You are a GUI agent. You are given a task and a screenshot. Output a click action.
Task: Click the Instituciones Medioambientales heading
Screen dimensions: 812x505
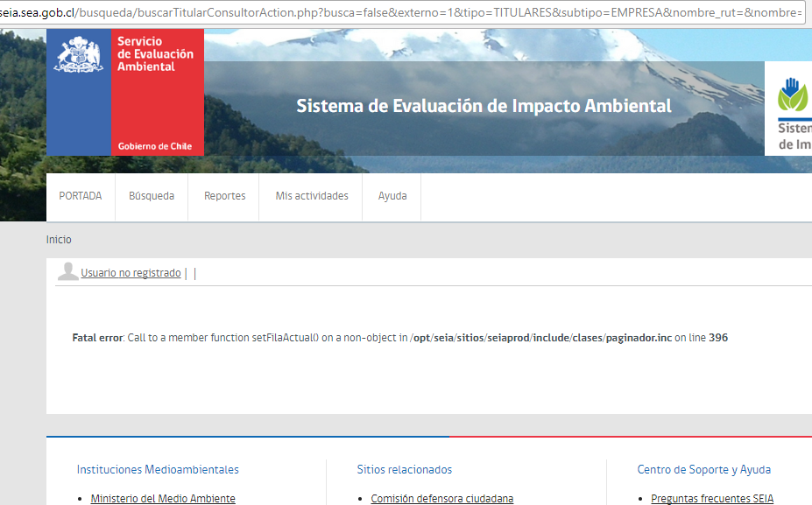(x=158, y=469)
